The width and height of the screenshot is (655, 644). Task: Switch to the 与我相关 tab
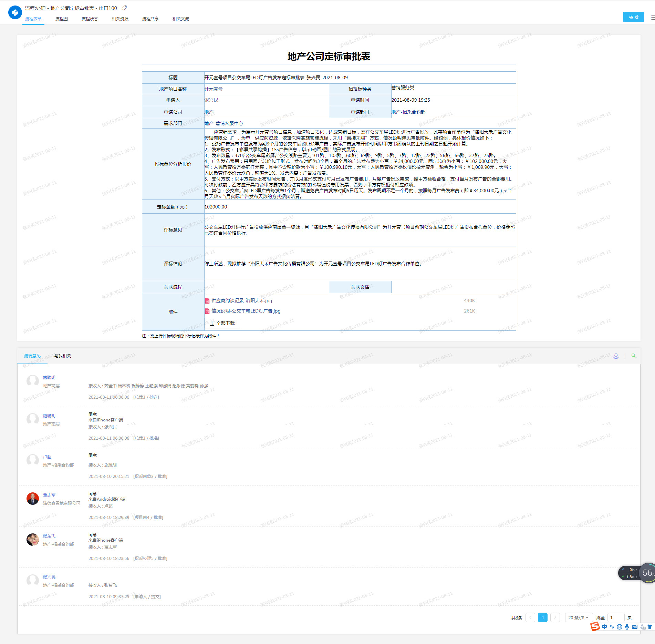click(63, 356)
